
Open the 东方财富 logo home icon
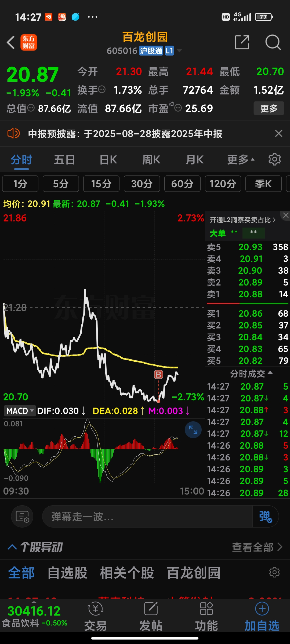pyautogui.click(x=29, y=42)
